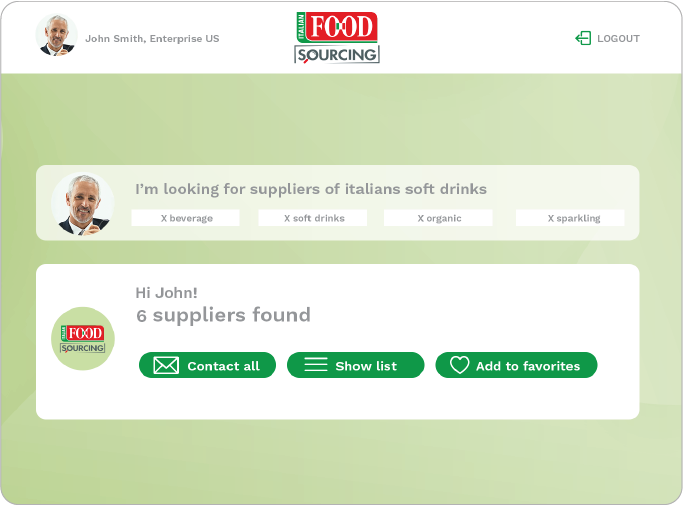This screenshot has width=683, height=506.
Task: Click the list lines icon on Show list
Action: pos(316,364)
